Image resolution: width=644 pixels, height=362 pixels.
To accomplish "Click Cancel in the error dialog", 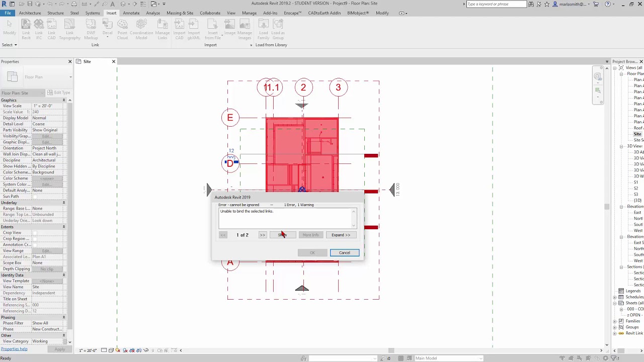I will pyautogui.click(x=345, y=252).
